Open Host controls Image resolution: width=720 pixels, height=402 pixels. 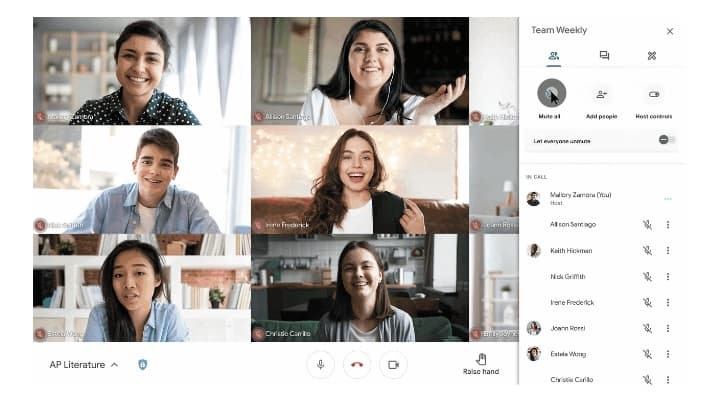(653, 94)
